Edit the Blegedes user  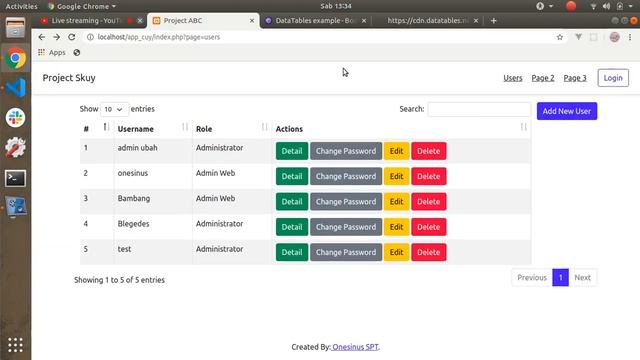tap(396, 227)
